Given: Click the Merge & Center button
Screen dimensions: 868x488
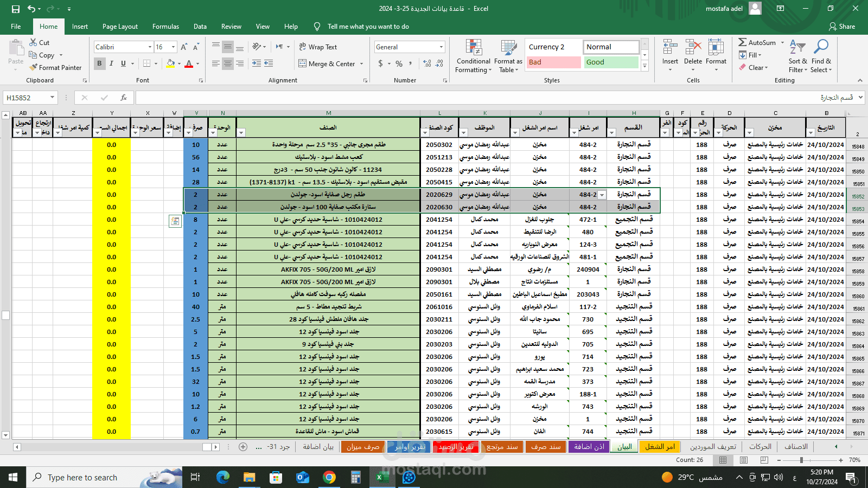Looking at the screenshot, I should pyautogui.click(x=327, y=63).
